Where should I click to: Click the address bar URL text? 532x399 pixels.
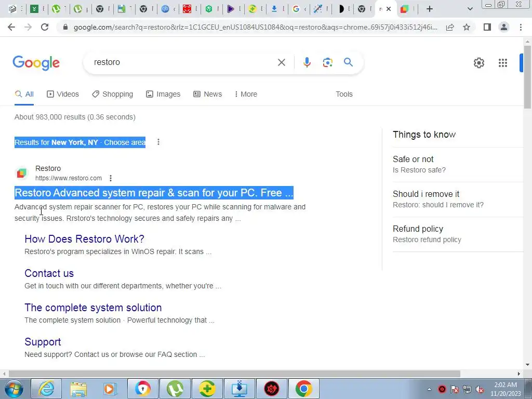tap(256, 27)
